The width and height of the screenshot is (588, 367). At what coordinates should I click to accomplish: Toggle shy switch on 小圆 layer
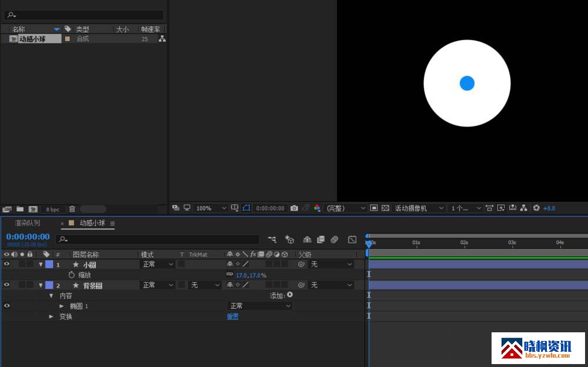click(x=229, y=264)
